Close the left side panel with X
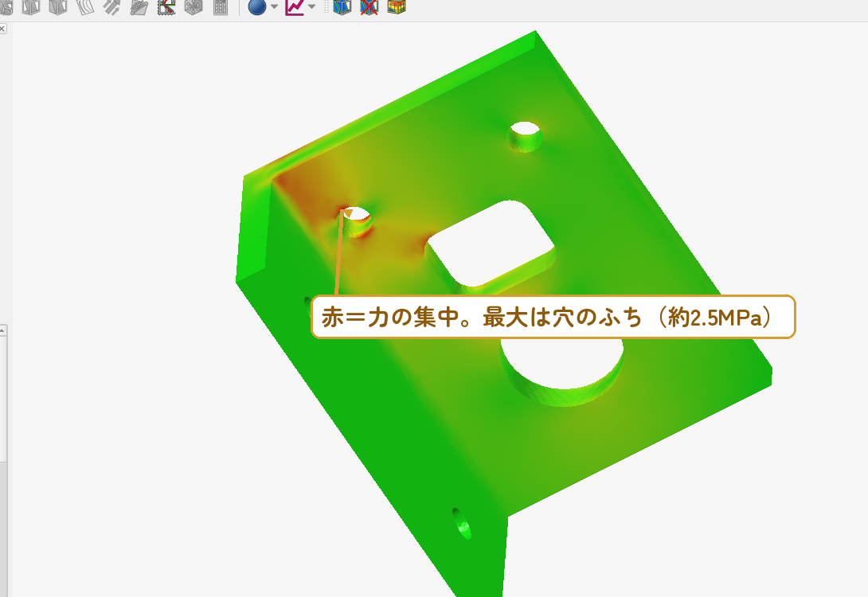This screenshot has height=597, width=868. click(2, 28)
